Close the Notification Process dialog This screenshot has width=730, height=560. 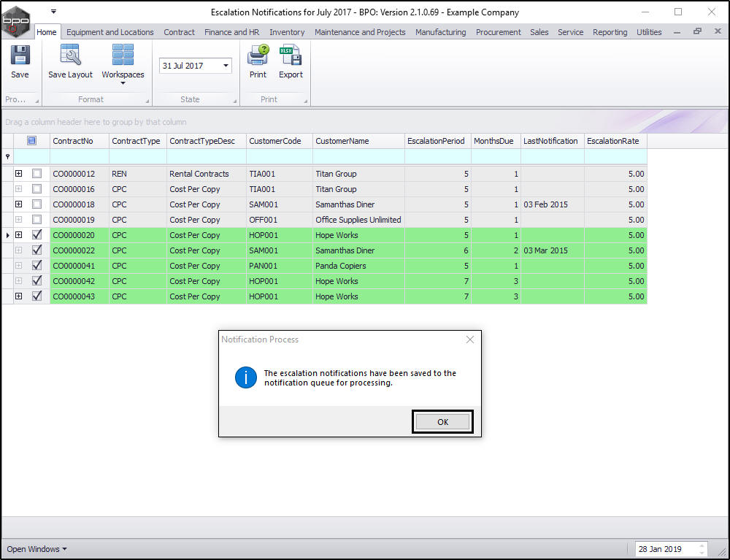pos(470,340)
